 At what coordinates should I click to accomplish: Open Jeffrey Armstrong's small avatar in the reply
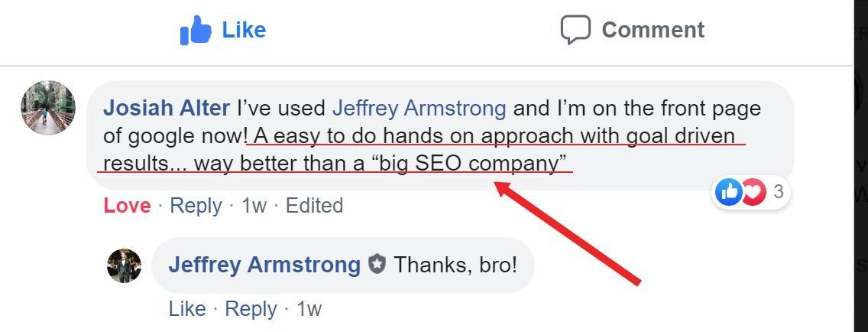pyautogui.click(x=125, y=265)
